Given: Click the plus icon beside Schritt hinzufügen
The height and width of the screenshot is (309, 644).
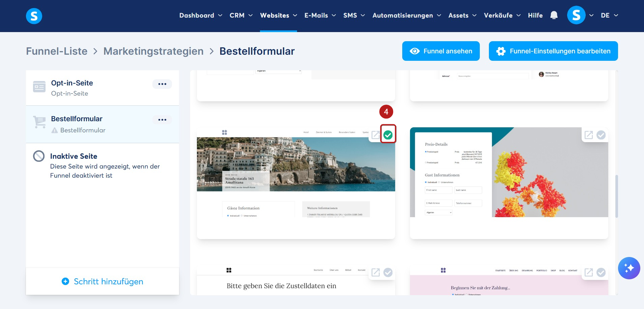Looking at the screenshot, I should coord(65,281).
